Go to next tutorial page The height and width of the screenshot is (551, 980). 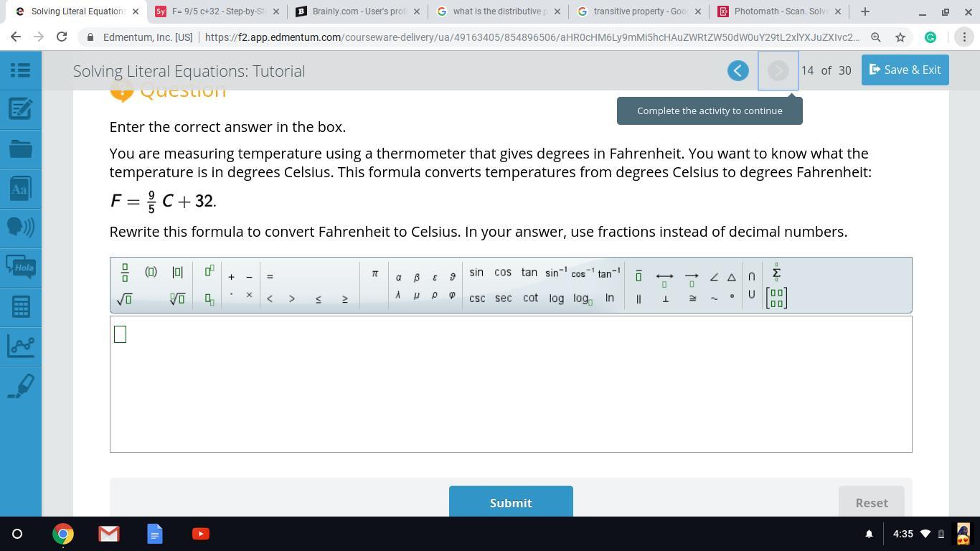(778, 70)
